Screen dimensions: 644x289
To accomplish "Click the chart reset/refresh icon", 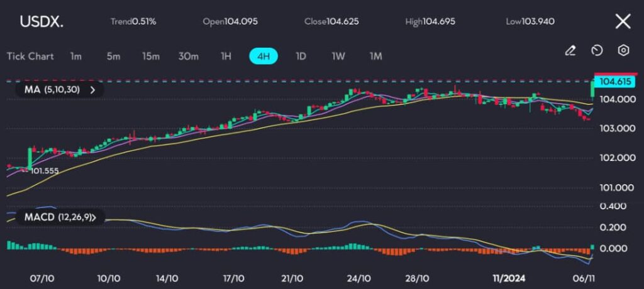I will [597, 51].
